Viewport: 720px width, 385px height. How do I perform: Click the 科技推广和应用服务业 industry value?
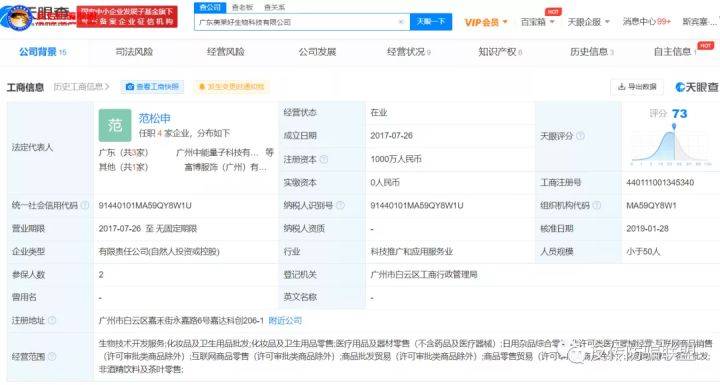point(411,251)
